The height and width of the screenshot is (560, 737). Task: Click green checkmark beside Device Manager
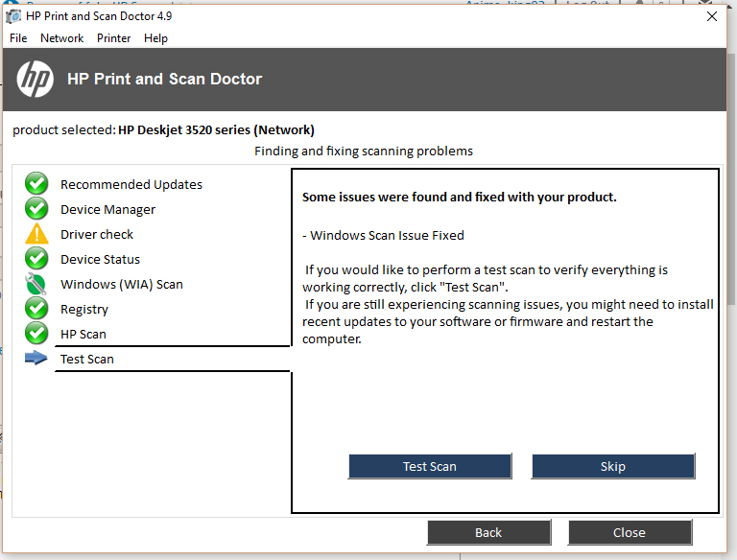tap(36, 209)
